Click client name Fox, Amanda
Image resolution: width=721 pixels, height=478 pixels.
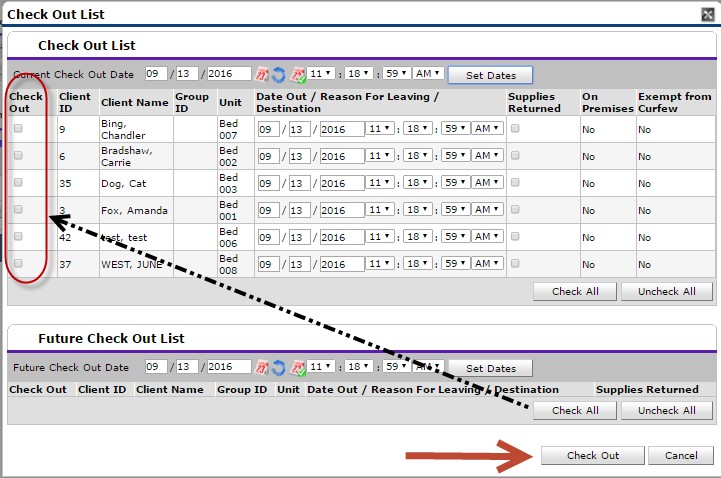pyautogui.click(x=134, y=211)
